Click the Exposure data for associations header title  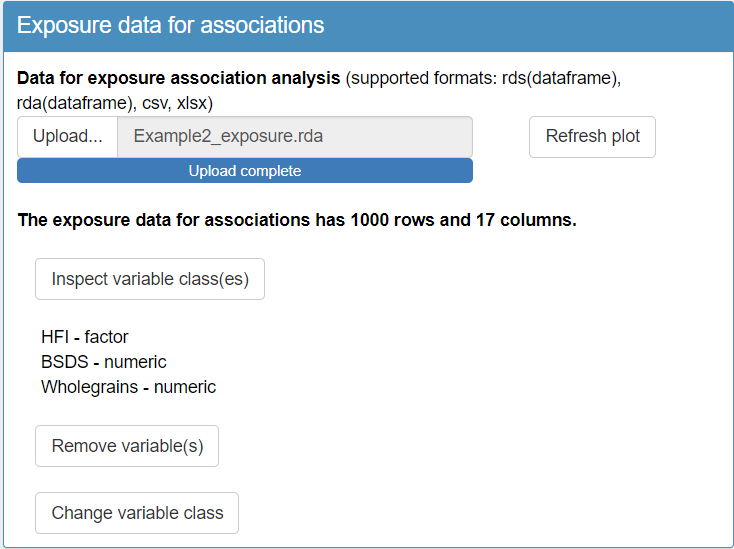(x=171, y=26)
